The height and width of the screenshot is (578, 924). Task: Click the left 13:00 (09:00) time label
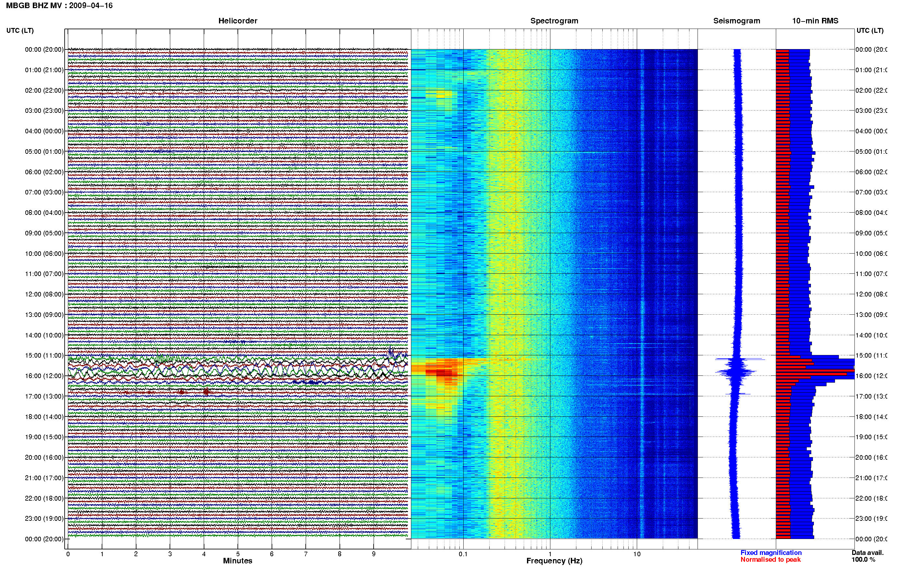(x=44, y=315)
